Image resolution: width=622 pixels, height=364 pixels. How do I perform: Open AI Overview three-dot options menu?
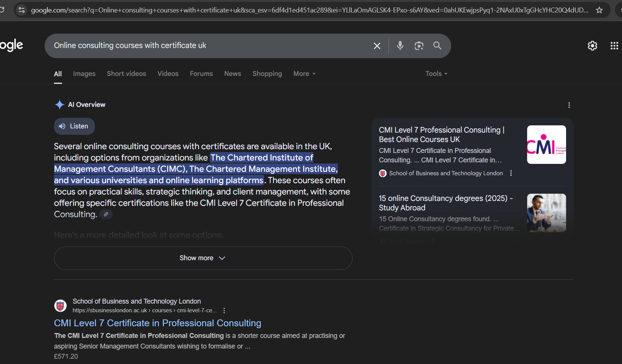point(569,105)
